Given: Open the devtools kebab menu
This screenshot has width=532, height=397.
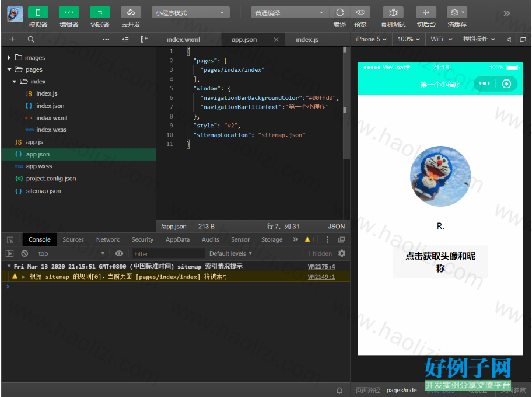Looking at the screenshot, I should (x=327, y=240).
